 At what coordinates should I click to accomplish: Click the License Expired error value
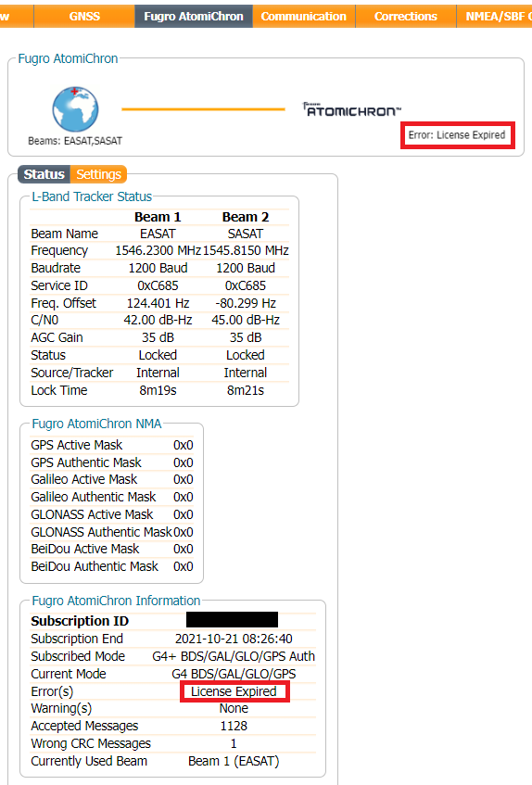234,691
